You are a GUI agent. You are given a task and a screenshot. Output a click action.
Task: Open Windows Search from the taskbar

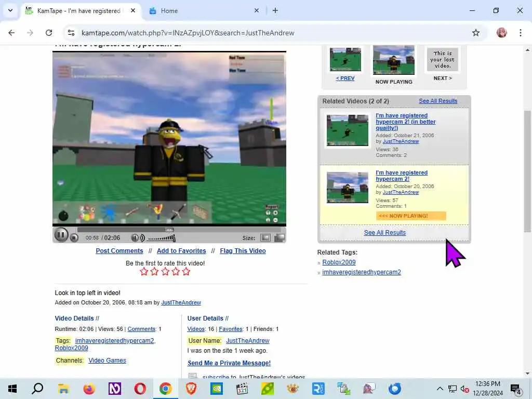coord(37,389)
